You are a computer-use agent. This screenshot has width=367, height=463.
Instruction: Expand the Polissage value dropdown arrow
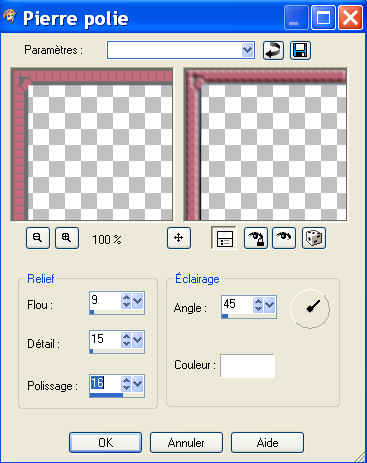click(138, 384)
